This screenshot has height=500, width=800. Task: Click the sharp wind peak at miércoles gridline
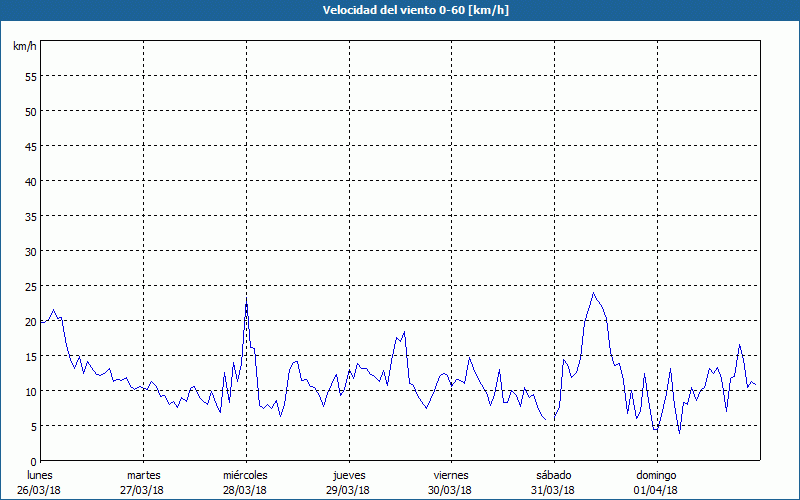coord(246,303)
